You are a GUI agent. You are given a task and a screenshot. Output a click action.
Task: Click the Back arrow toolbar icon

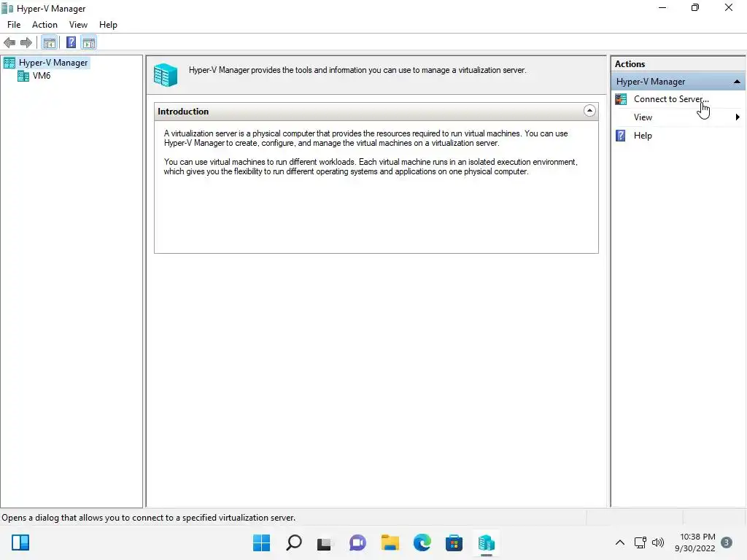9,43
